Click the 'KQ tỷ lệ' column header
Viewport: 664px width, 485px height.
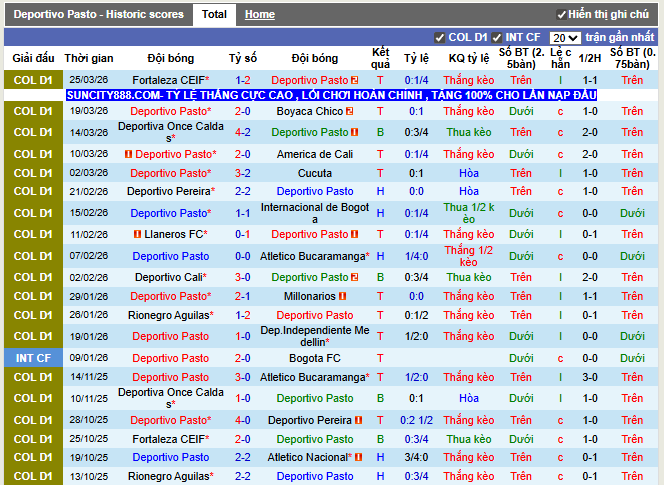pos(469,58)
